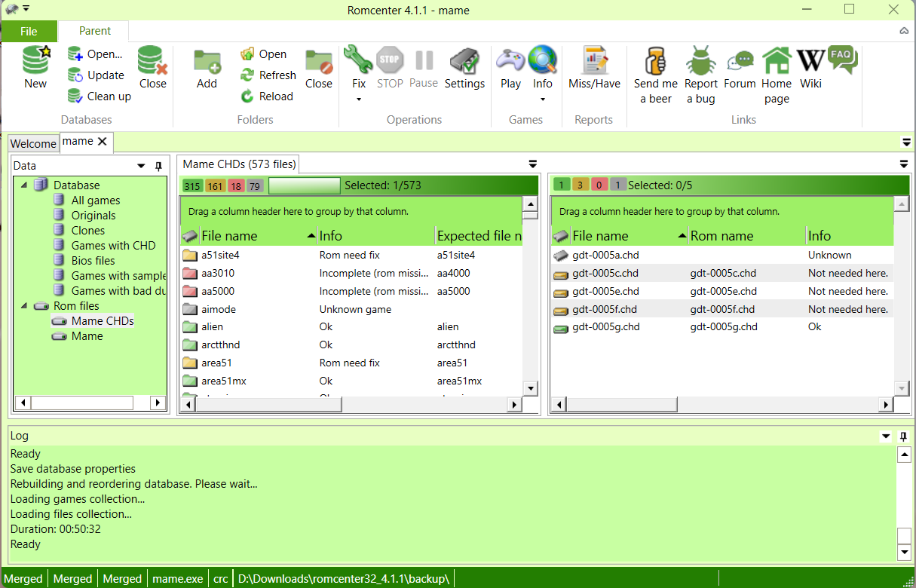
Task: Filter by orange 161 status badge
Action: tap(215, 186)
